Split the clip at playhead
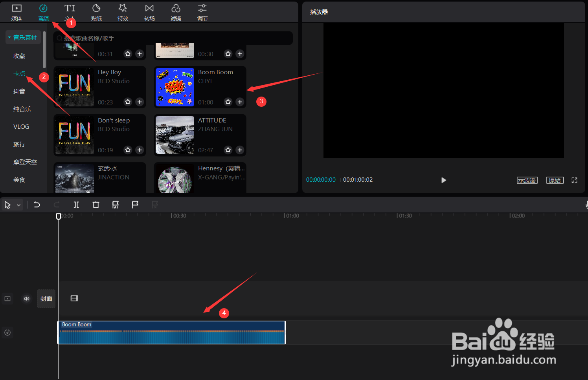This screenshot has width=588, height=380. (x=76, y=205)
